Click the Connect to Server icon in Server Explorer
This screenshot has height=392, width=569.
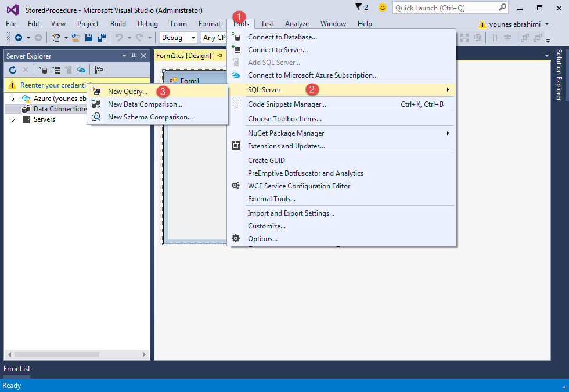click(x=56, y=69)
